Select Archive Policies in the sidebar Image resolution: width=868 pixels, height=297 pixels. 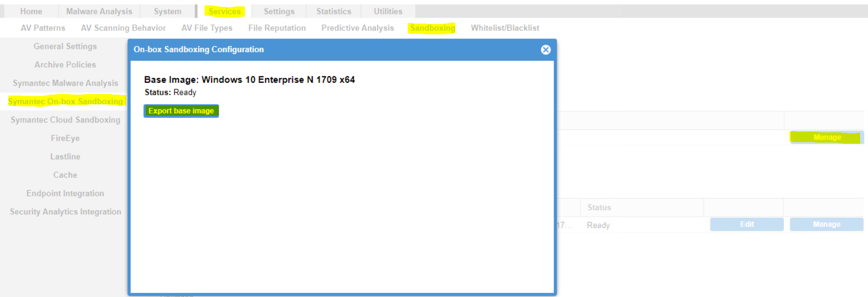click(x=65, y=65)
